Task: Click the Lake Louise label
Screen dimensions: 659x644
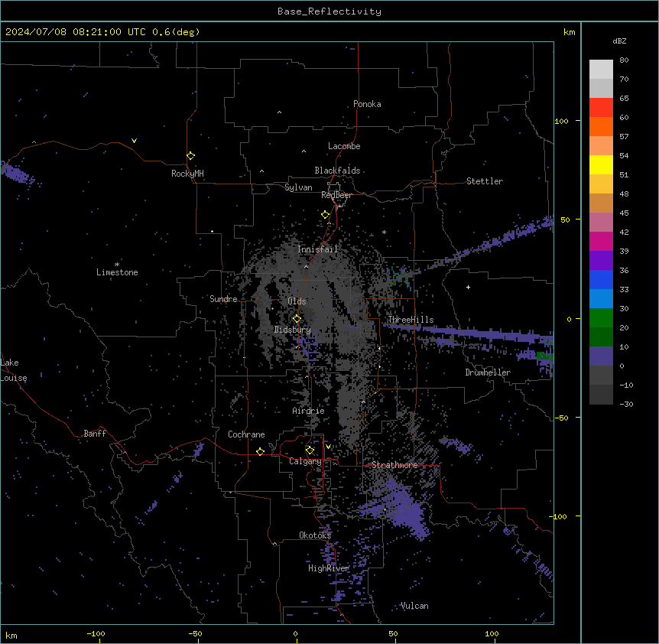Action: coord(14,370)
